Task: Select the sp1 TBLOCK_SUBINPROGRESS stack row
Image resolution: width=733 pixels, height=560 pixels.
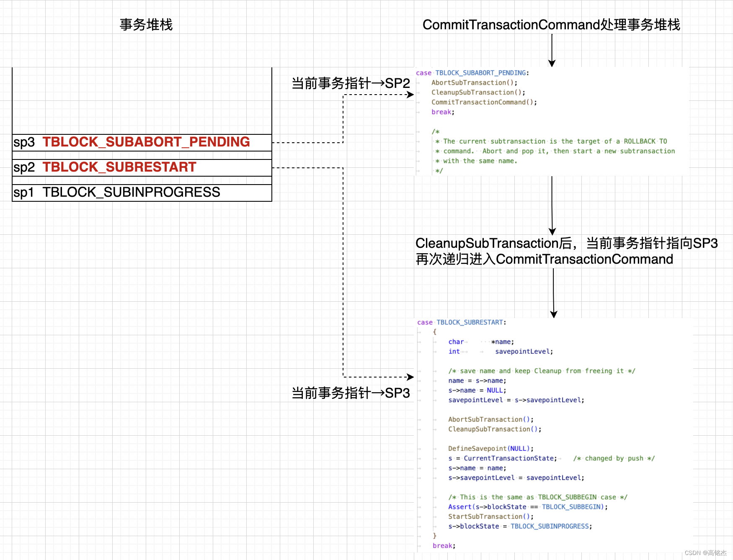Action: point(142,193)
